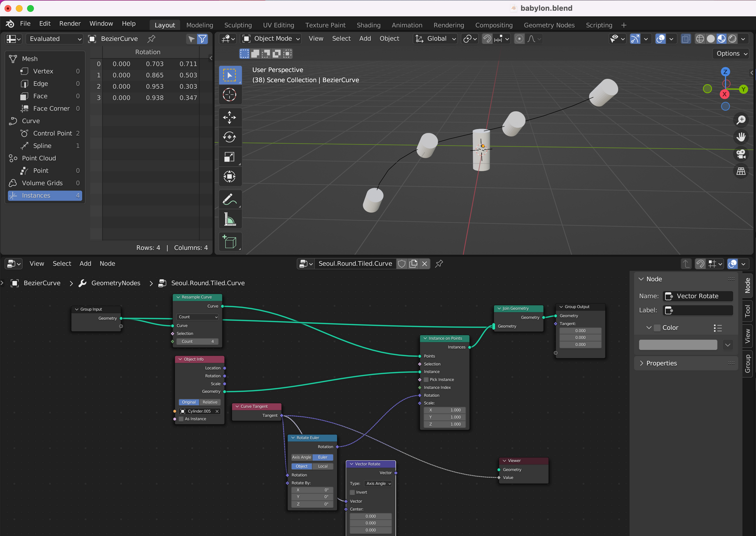Select the Scale tool
This screenshot has height=536, width=756.
click(x=230, y=157)
